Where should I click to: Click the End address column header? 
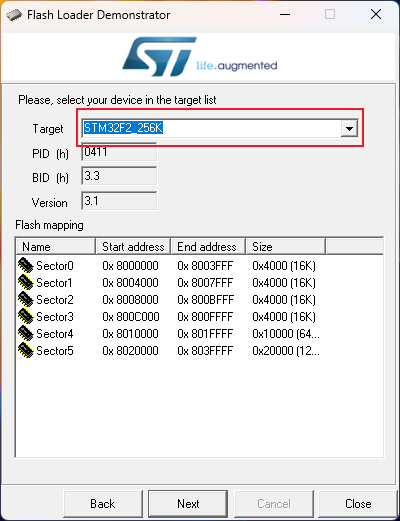pyautogui.click(x=208, y=247)
